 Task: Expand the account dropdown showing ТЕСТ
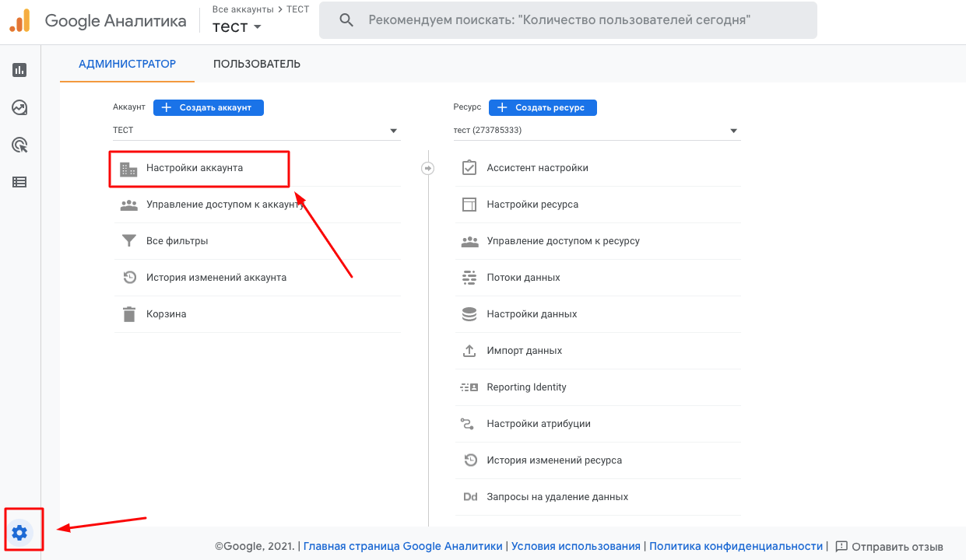click(x=257, y=131)
